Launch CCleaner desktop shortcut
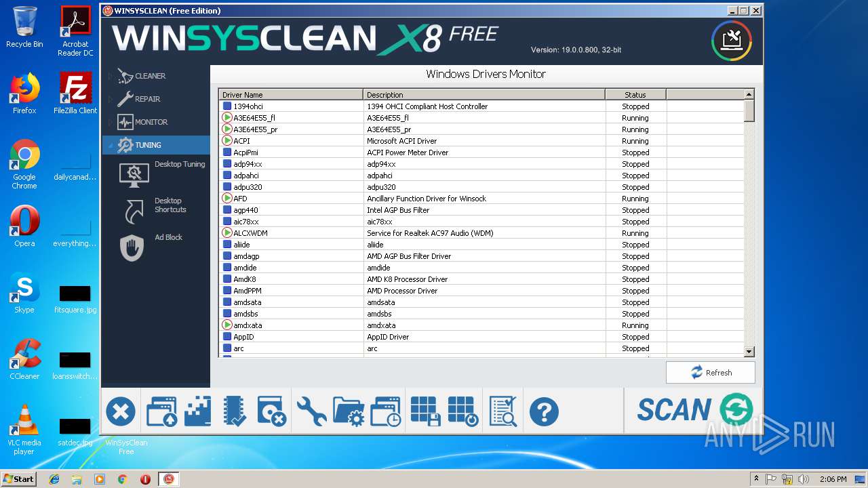Screen dimensions: 868x488 [24, 359]
